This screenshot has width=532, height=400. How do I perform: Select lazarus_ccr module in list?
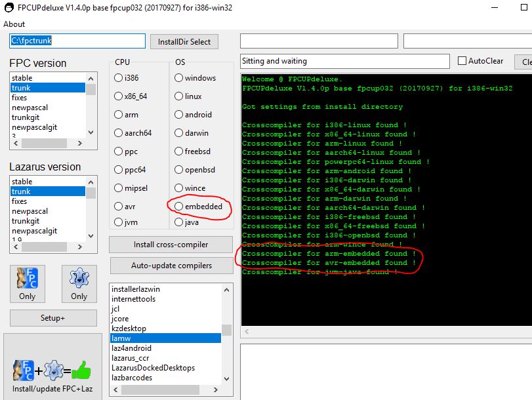pos(165,358)
